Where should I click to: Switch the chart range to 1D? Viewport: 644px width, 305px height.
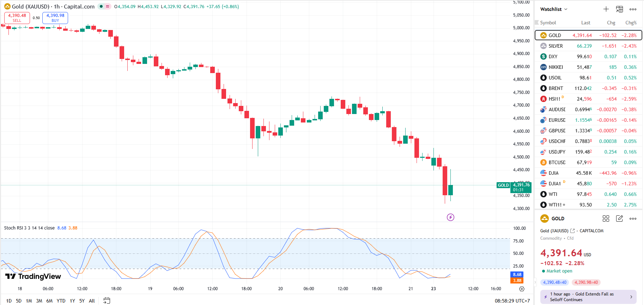[x=9, y=301]
